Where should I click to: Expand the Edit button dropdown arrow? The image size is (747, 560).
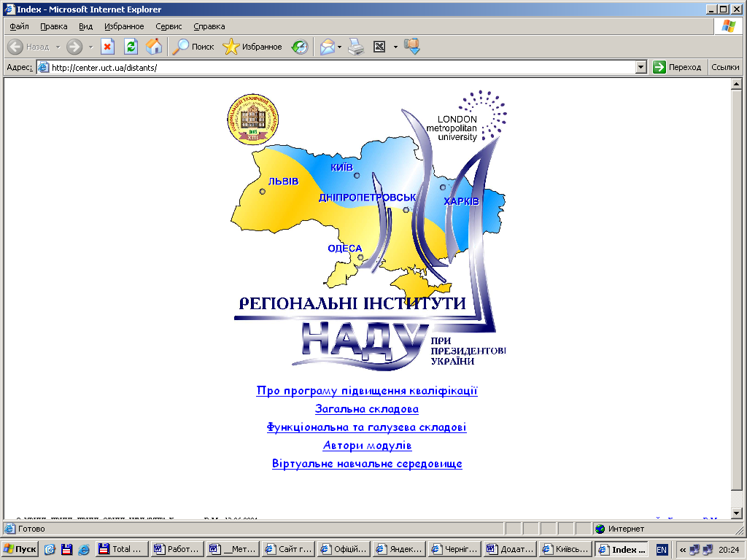pos(395,47)
